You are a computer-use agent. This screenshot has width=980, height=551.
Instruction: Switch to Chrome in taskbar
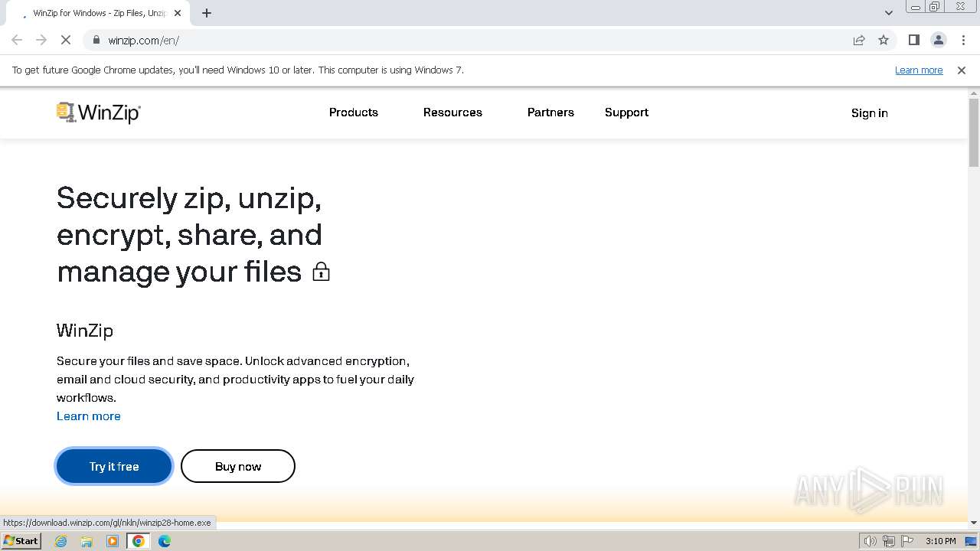tap(139, 541)
